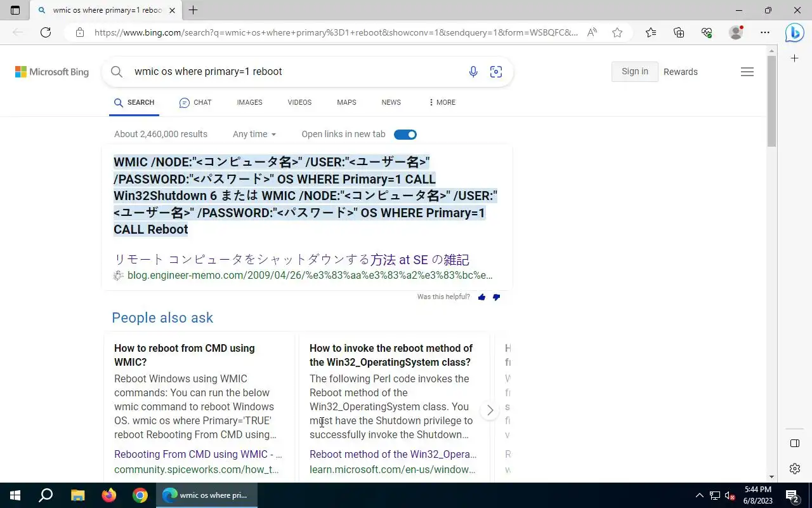Click the thumbs down not helpful icon
The width and height of the screenshot is (812, 508).
[x=496, y=297]
